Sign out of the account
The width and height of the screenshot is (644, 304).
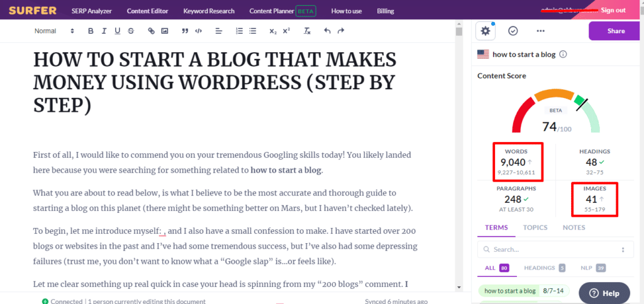pyautogui.click(x=613, y=10)
